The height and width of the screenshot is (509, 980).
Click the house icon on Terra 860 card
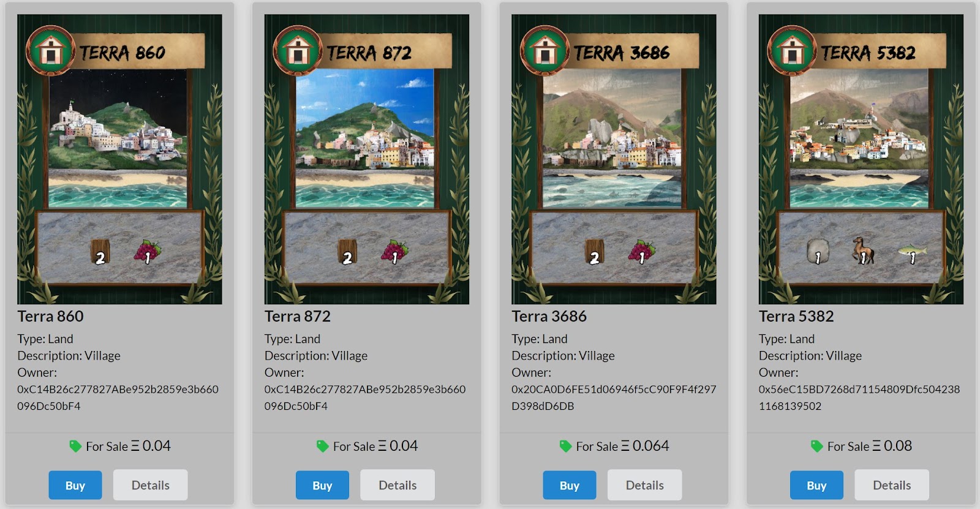click(x=51, y=51)
